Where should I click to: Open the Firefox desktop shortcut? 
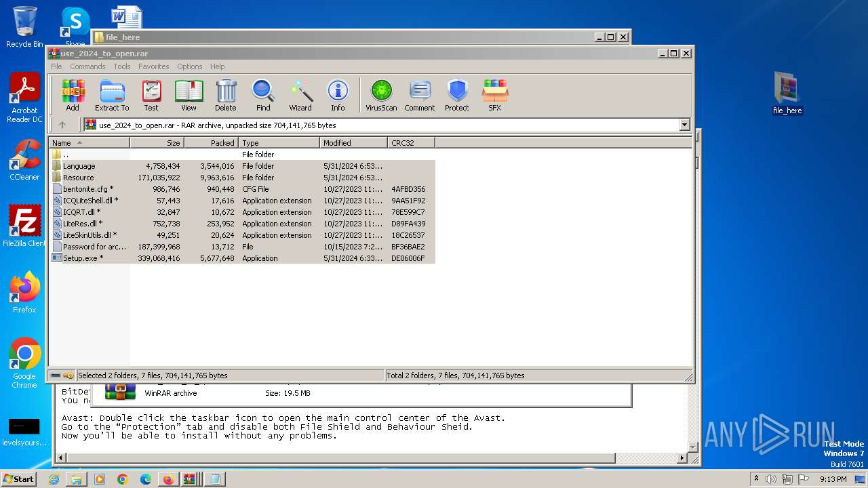(x=24, y=293)
